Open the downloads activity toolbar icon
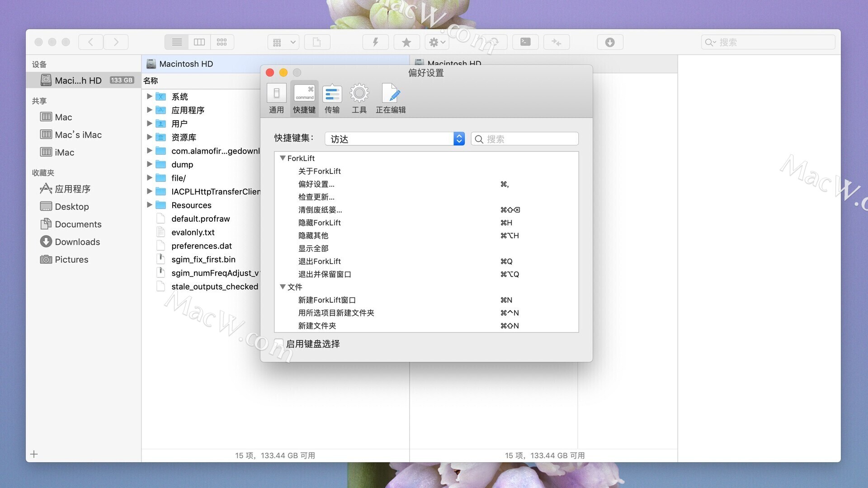Screen dimensions: 868x488 [x=610, y=42]
